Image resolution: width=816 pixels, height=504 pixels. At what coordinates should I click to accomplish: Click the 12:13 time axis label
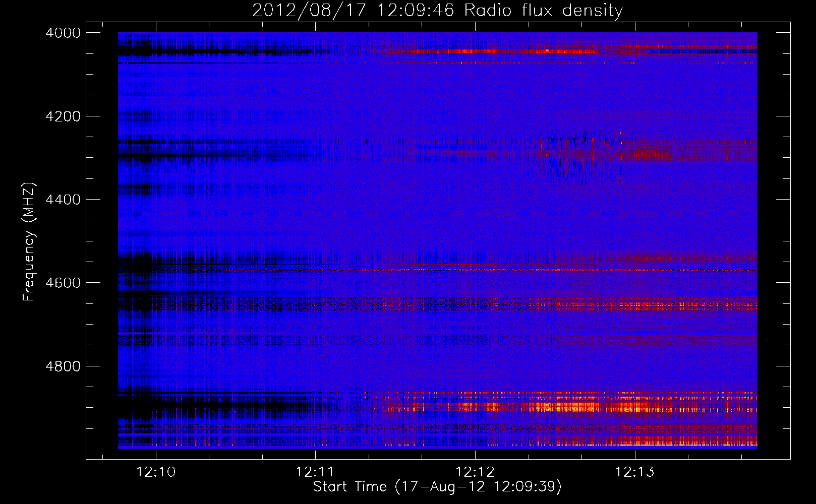pos(635,472)
